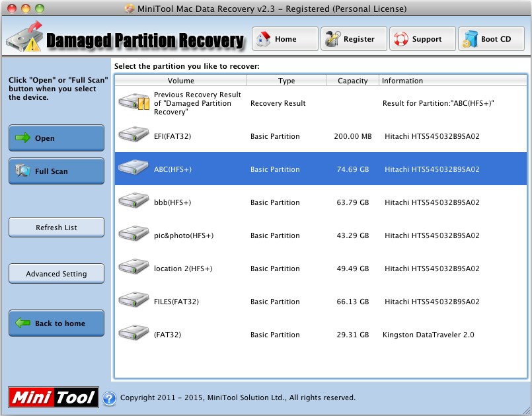Open the Support page button

[x=422, y=39]
